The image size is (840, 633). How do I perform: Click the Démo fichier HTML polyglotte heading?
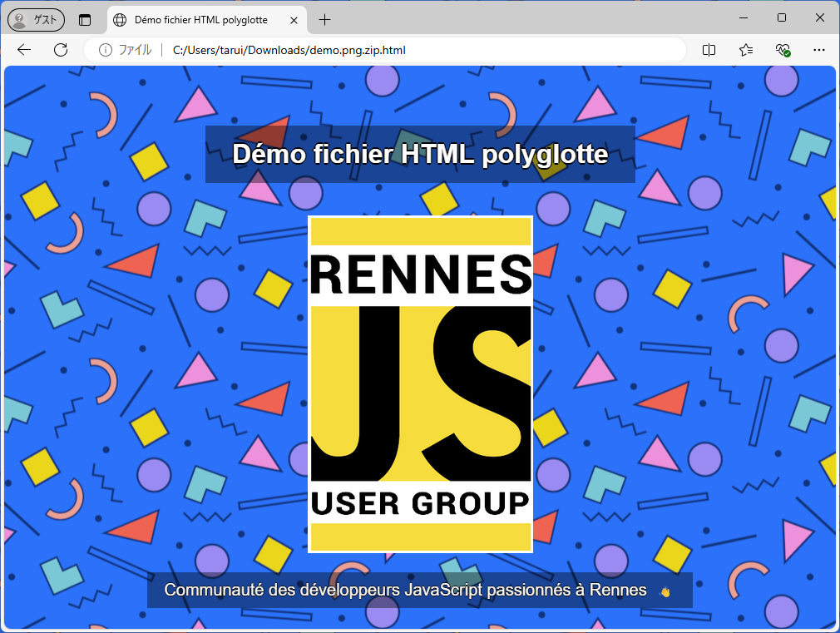click(420, 154)
